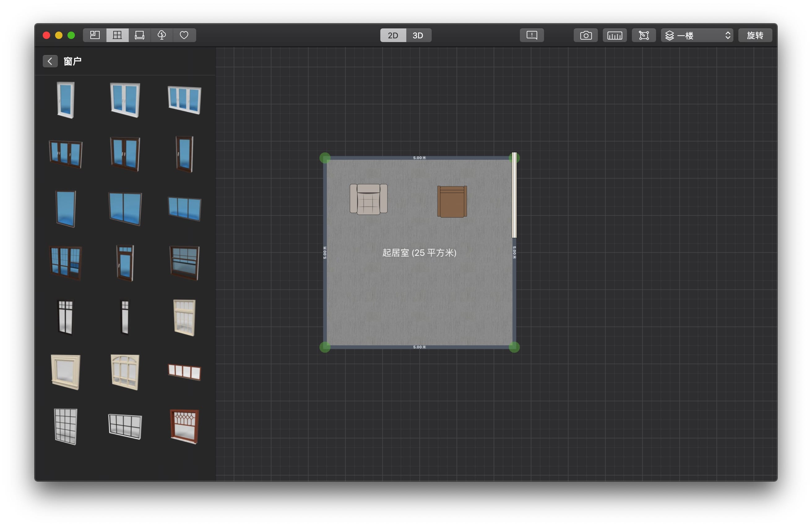The height and width of the screenshot is (527, 812).
Task: Switch to 3D view mode
Action: pyautogui.click(x=418, y=36)
